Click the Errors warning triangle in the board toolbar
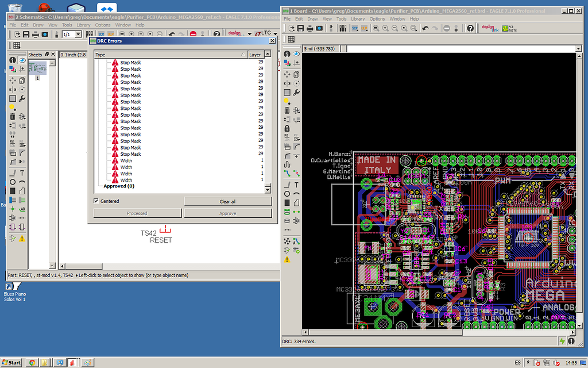 (x=287, y=260)
